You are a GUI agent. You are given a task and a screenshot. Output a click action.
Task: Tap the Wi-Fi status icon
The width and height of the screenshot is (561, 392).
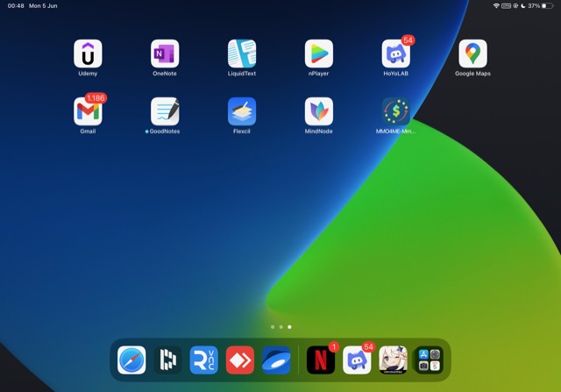[x=496, y=6]
